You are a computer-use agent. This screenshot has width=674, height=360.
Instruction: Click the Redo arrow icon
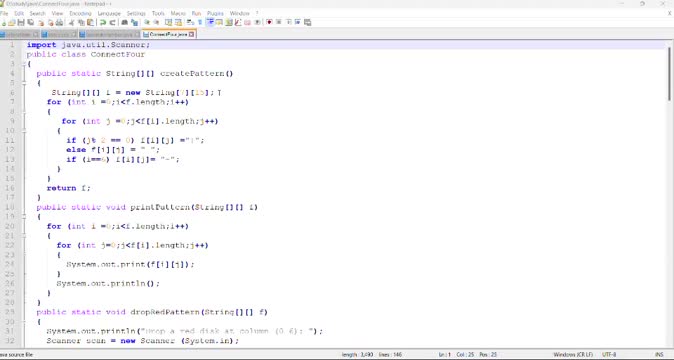(x=113, y=22)
